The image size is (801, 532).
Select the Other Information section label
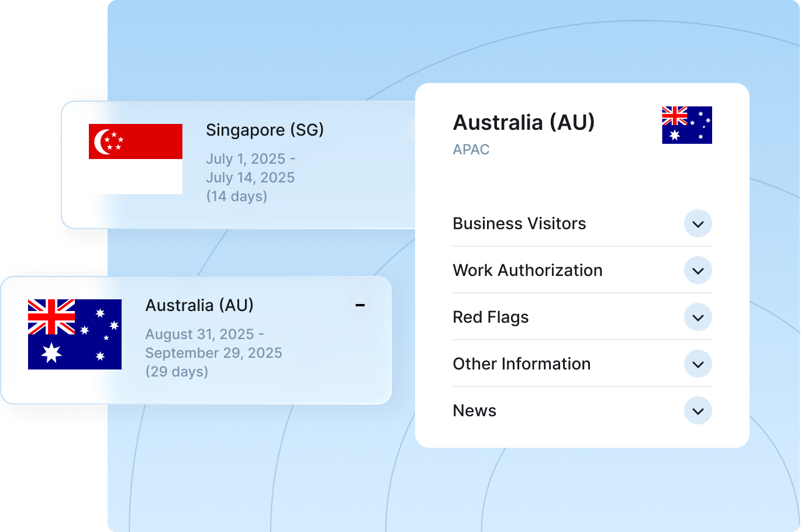pos(522,364)
